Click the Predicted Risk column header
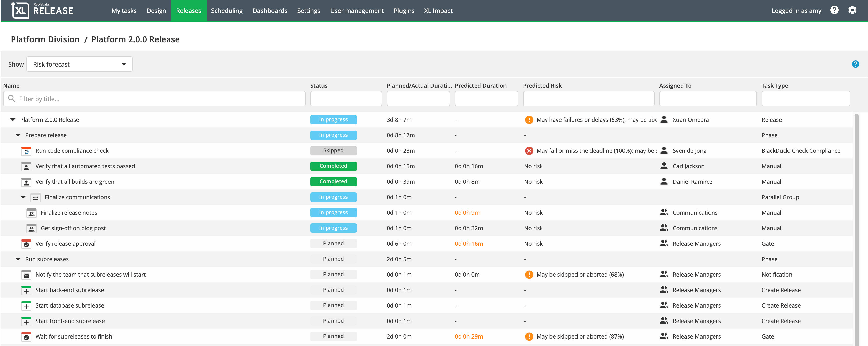868x346 pixels. click(x=542, y=86)
